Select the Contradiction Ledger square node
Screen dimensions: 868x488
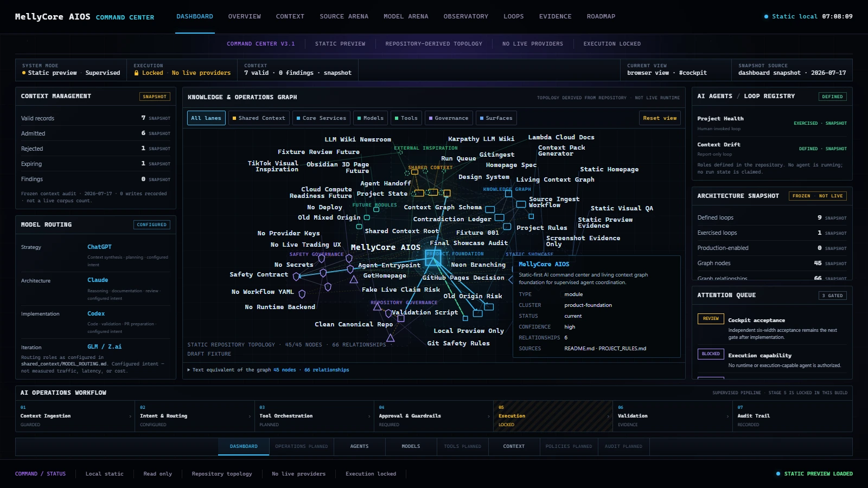[x=499, y=217]
